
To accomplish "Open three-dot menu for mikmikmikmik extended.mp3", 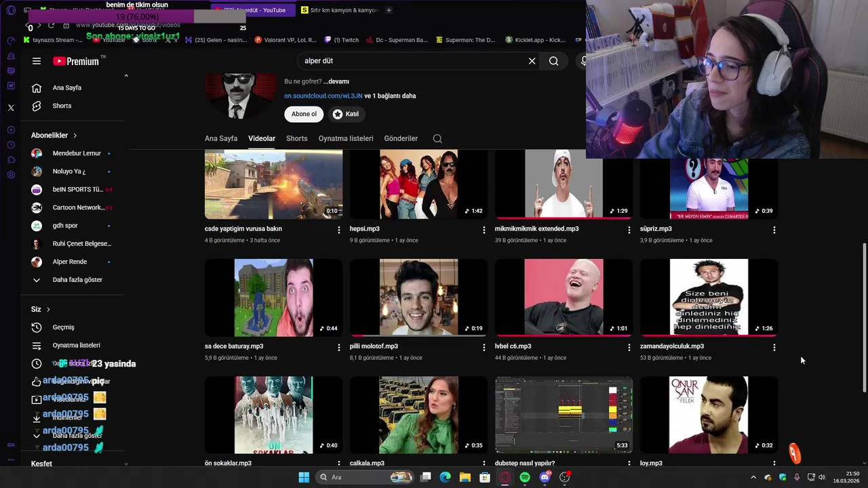I will click(629, 230).
